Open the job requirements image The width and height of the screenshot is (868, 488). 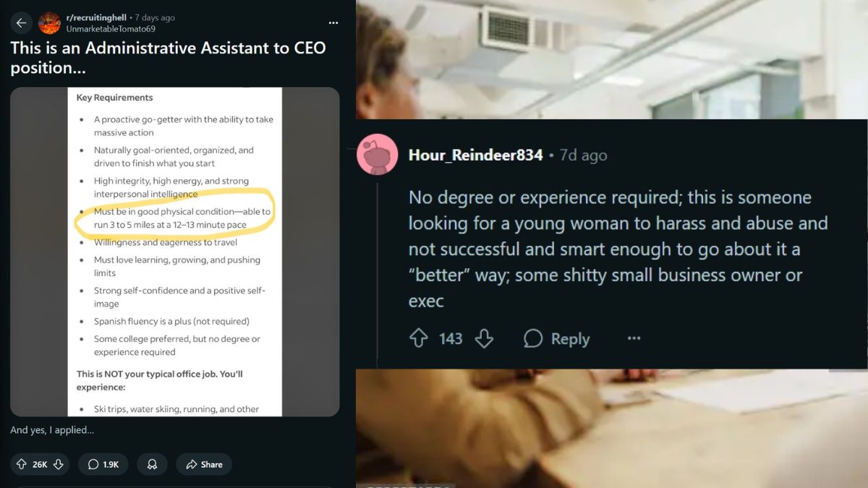coord(174,252)
